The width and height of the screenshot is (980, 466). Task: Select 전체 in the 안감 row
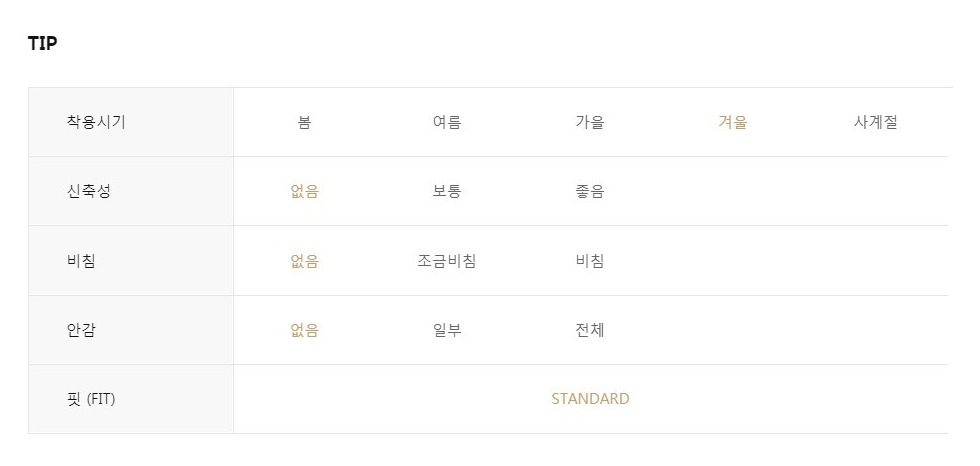(590, 330)
